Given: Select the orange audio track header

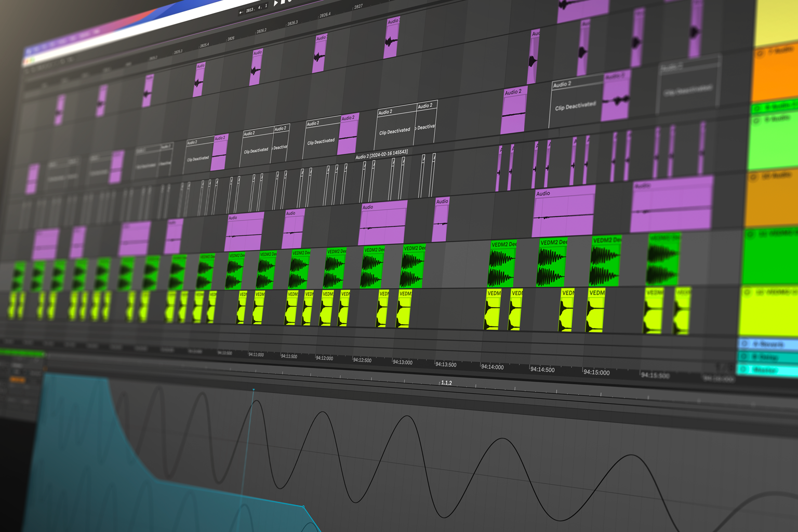Looking at the screenshot, I should coord(775,74).
